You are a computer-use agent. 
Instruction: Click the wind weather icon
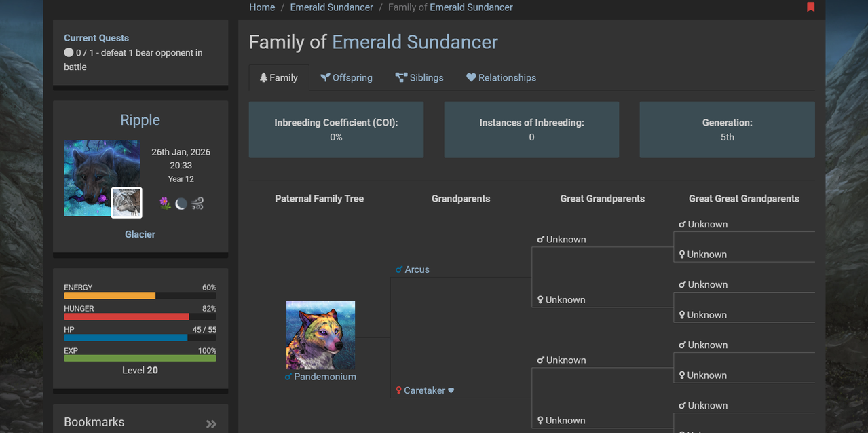(x=197, y=204)
